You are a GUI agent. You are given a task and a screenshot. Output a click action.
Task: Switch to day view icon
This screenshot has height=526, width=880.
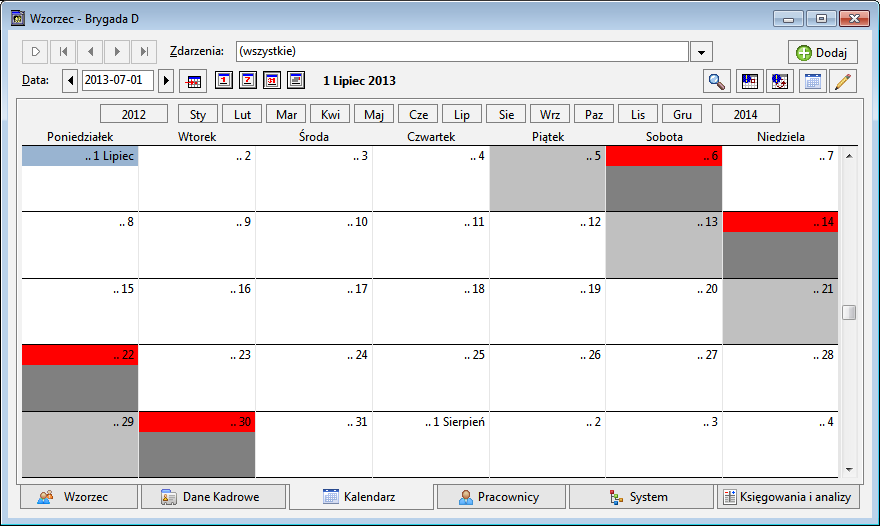coord(223,80)
